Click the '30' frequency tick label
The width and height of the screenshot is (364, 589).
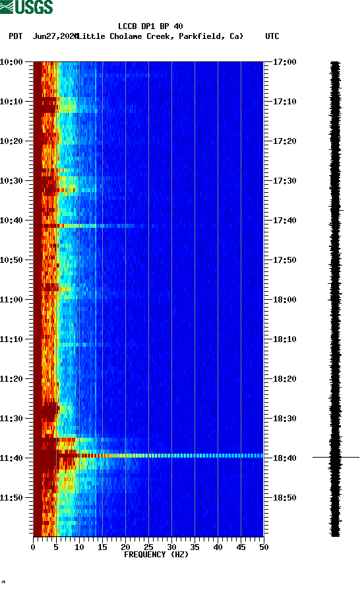tap(171, 547)
